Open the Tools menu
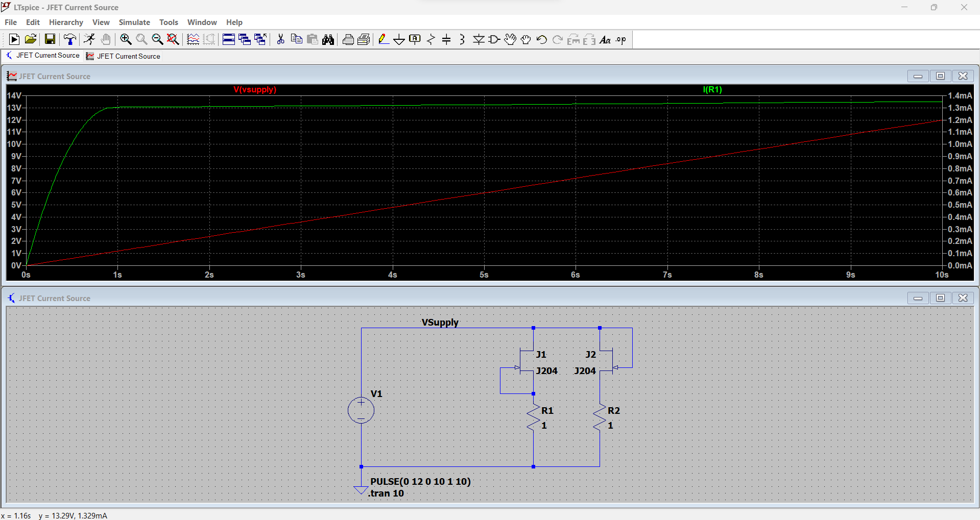This screenshot has width=980, height=520. (x=169, y=22)
